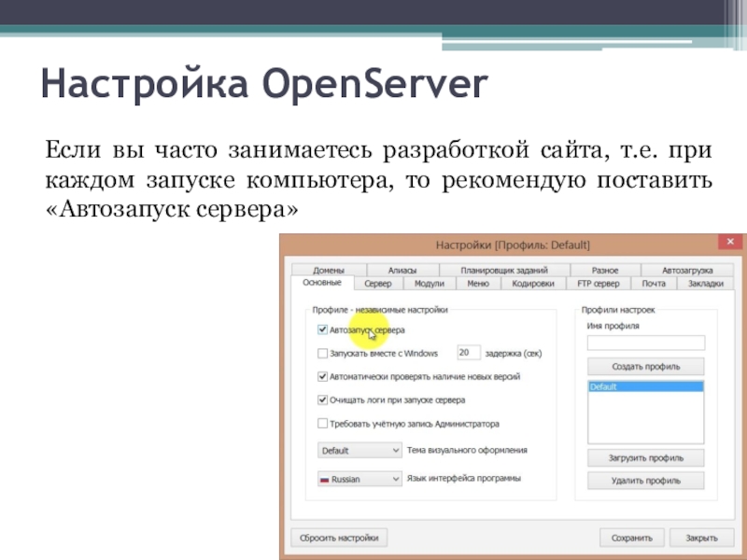The image size is (747, 560).
Task: Switch to the Модули tab
Action: pyautogui.click(x=430, y=284)
